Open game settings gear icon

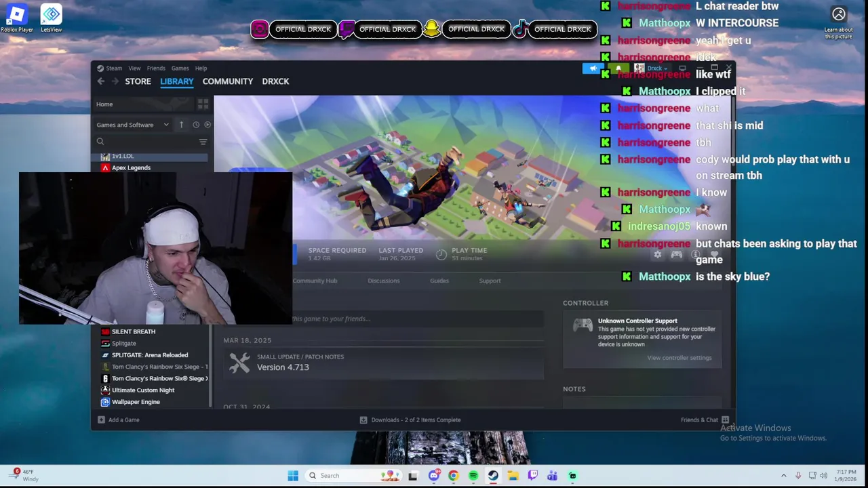[657, 255]
